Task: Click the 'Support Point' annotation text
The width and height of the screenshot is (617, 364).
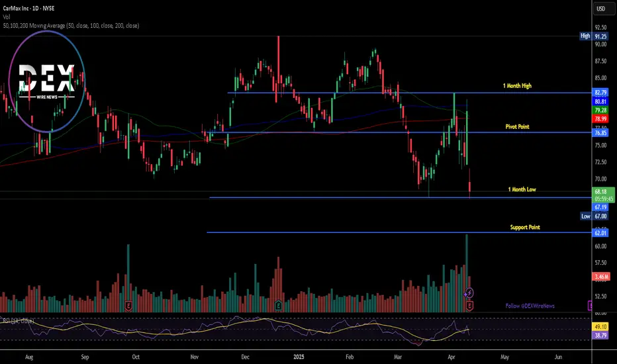Action: point(525,227)
